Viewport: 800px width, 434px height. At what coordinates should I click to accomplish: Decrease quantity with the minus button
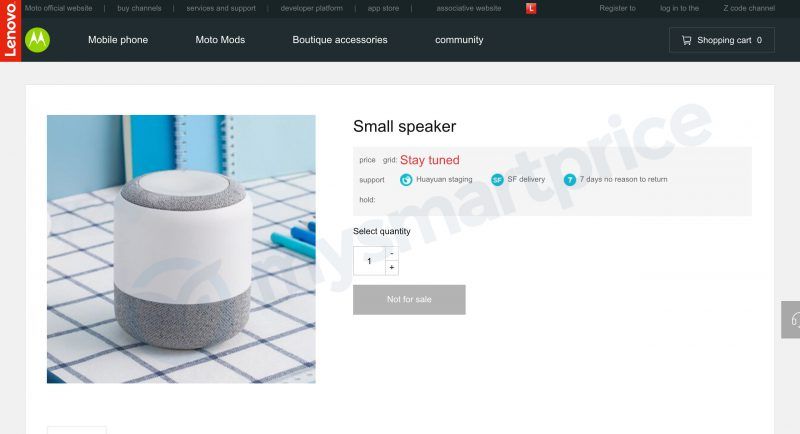pyautogui.click(x=392, y=253)
